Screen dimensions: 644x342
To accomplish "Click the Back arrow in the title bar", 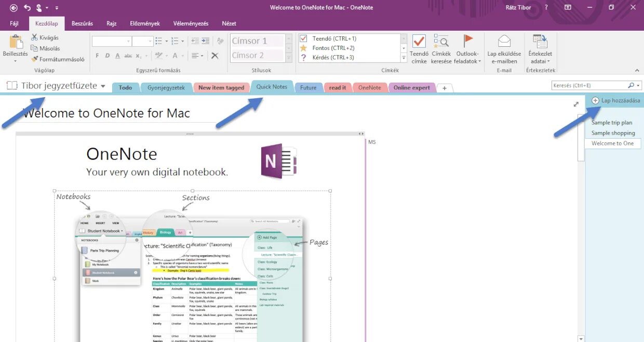I will coord(14,8).
